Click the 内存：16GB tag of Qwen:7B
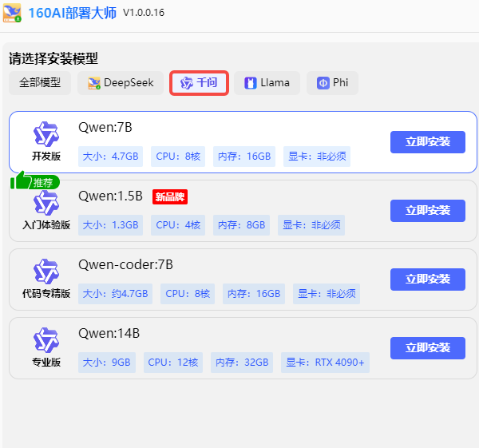 [244, 157]
